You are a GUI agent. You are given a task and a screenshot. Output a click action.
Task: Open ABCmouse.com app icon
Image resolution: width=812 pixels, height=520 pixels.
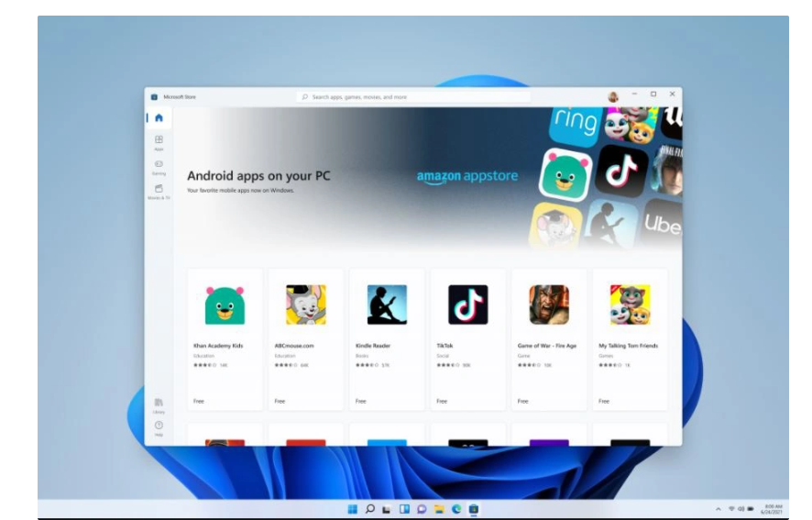[306, 304]
